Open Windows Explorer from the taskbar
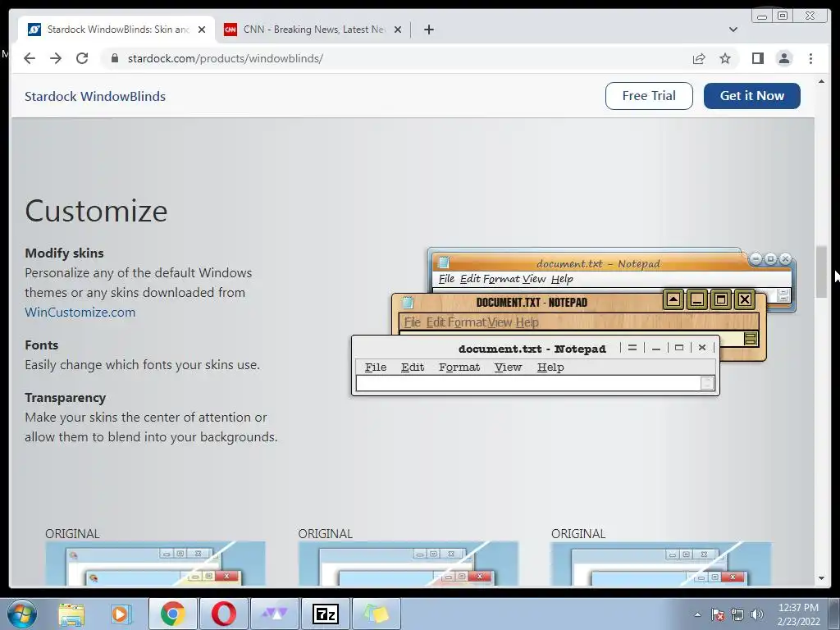Image resolution: width=840 pixels, height=630 pixels. point(71,614)
